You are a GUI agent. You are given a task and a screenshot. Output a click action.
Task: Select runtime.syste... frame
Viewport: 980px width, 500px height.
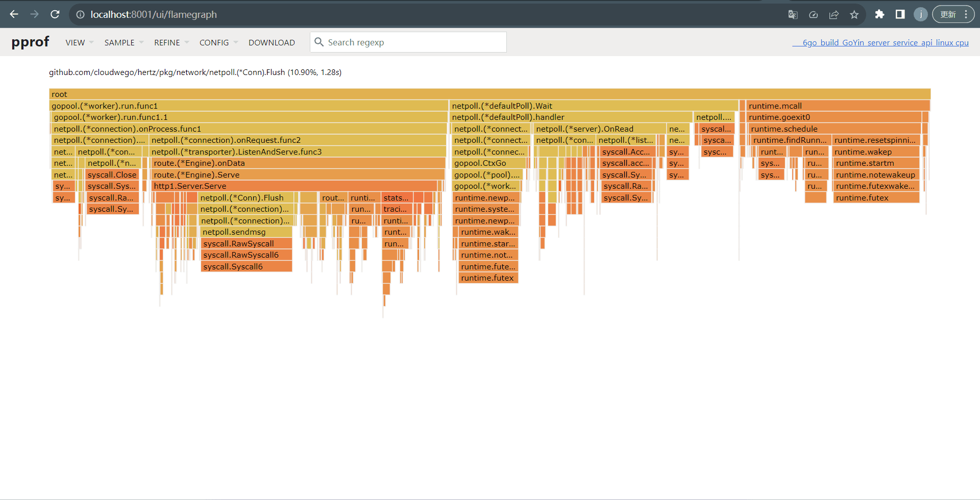[485, 209]
